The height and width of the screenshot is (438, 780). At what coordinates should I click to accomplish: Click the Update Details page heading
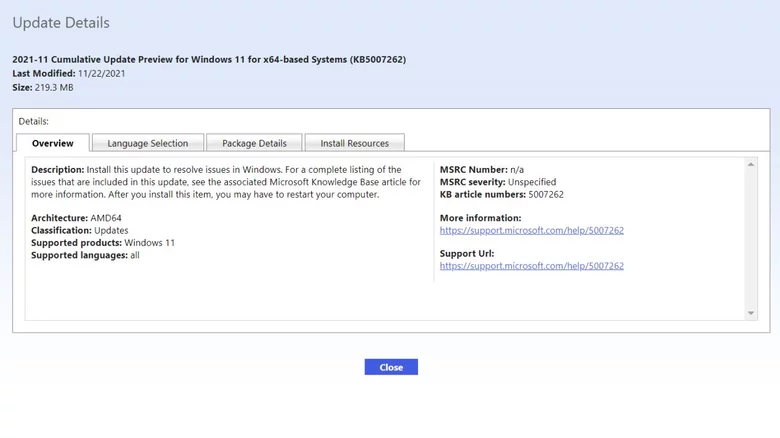pyautogui.click(x=61, y=22)
